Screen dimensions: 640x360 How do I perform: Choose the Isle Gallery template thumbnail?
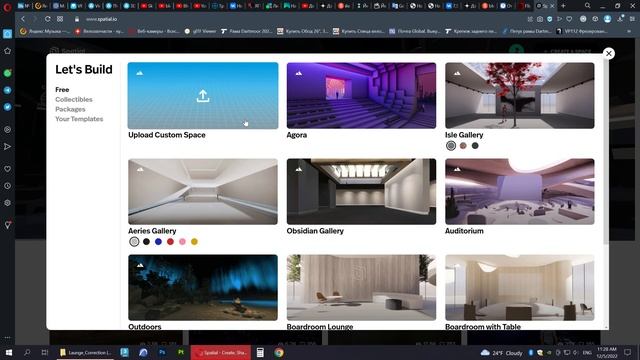(520, 96)
